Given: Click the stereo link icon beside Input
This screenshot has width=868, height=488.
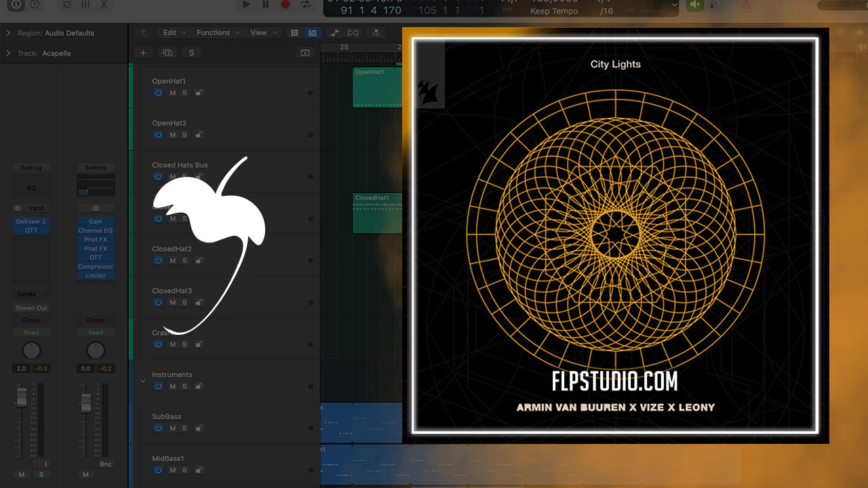Looking at the screenshot, I should pos(18,209).
